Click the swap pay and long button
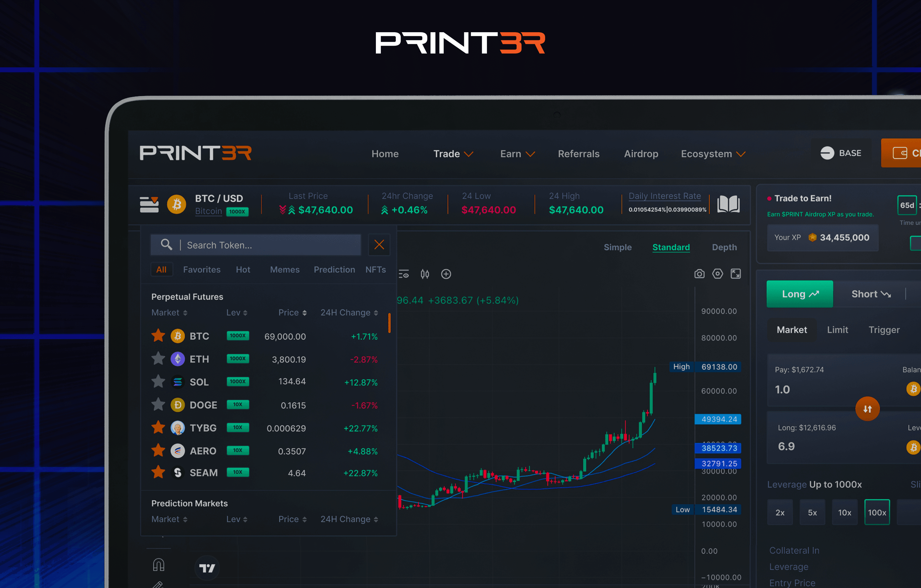The image size is (921, 588). [867, 409]
